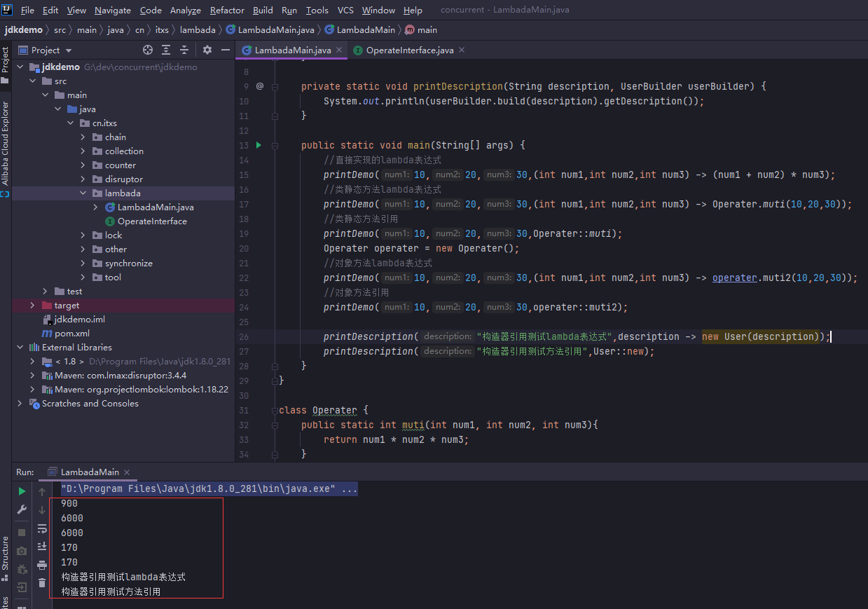Click the Locate/Select Opened File icon
The width and height of the screenshot is (868, 609).
point(148,50)
